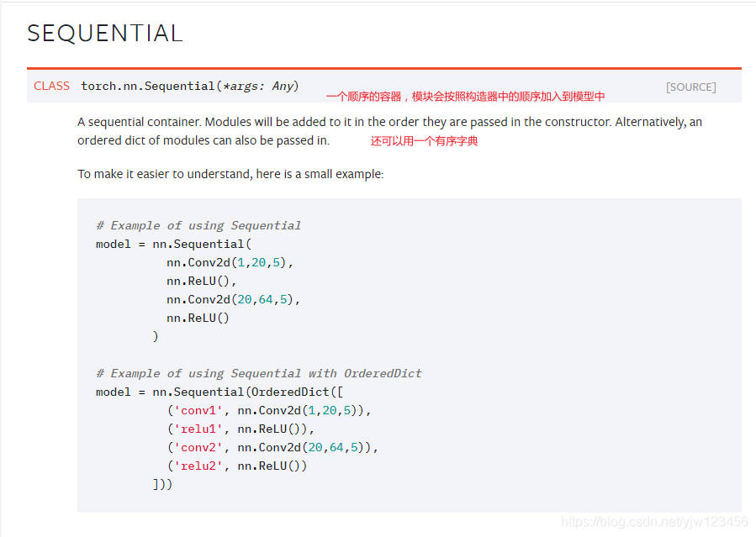Click code line nn.Conv2d(1,20,5),
The height and width of the screenshot is (537, 756).
(230, 262)
